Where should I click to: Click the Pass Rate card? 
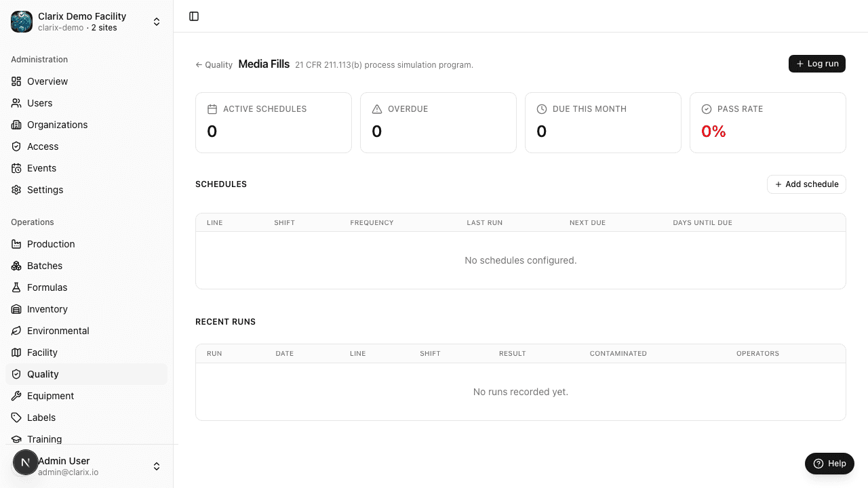click(768, 123)
